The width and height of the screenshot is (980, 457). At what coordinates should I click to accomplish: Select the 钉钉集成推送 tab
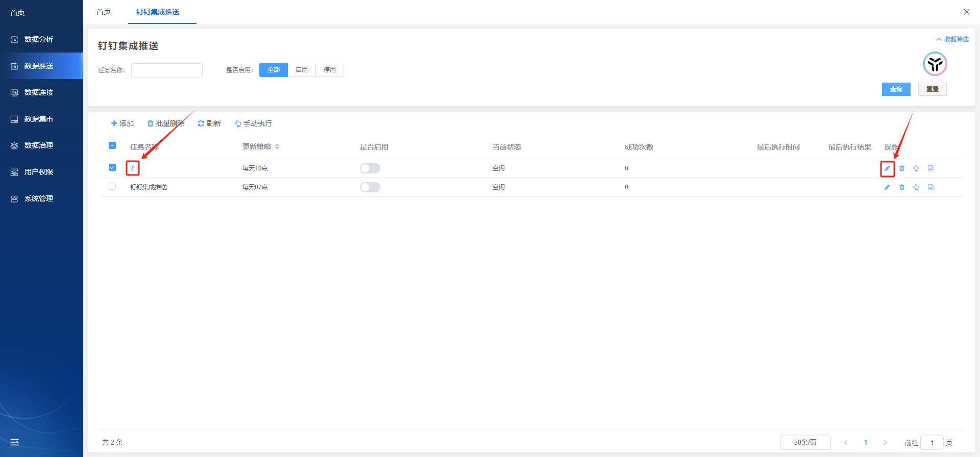tap(158, 12)
